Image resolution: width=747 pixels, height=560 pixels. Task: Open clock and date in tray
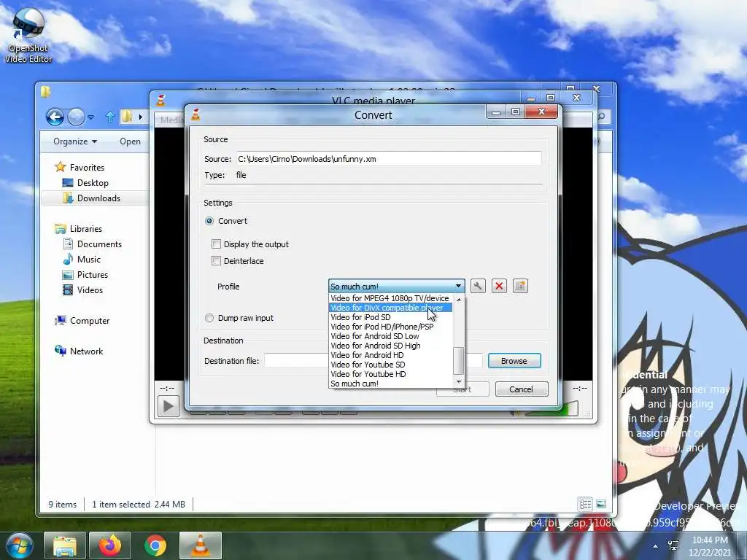coord(710,546)
